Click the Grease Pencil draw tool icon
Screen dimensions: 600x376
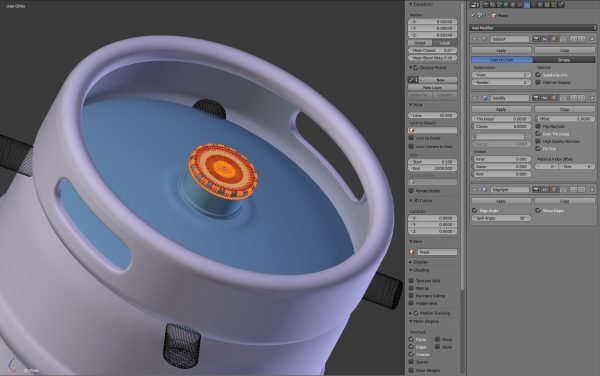[x=413, y=80]
